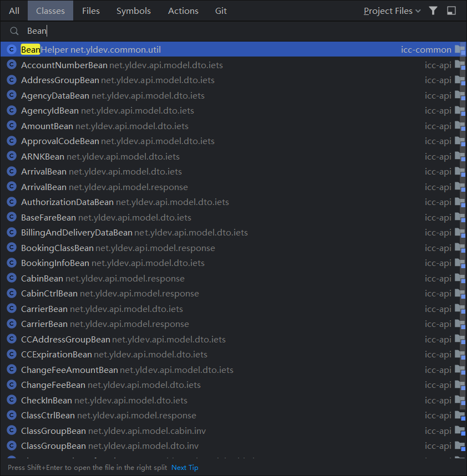Screen dimensions: 467x476
Task: Open ChangeFeeBean class
Action: coord(233,385)
